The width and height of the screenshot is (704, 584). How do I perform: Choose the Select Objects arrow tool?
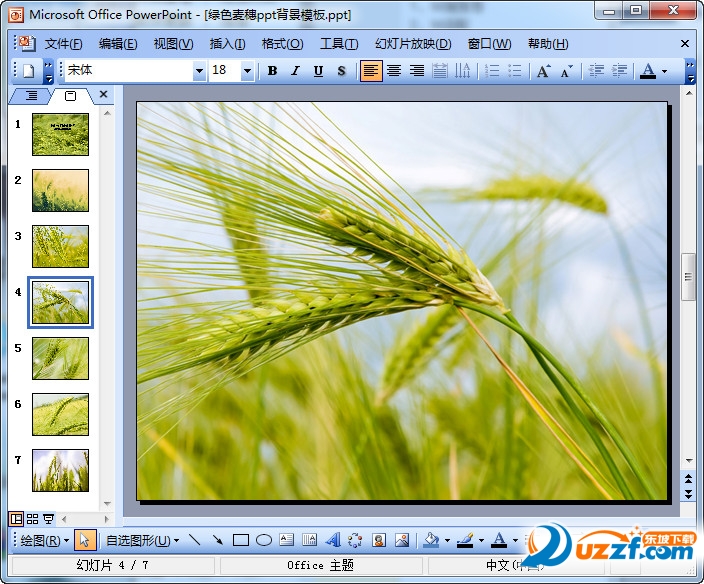tap(85, 540)
